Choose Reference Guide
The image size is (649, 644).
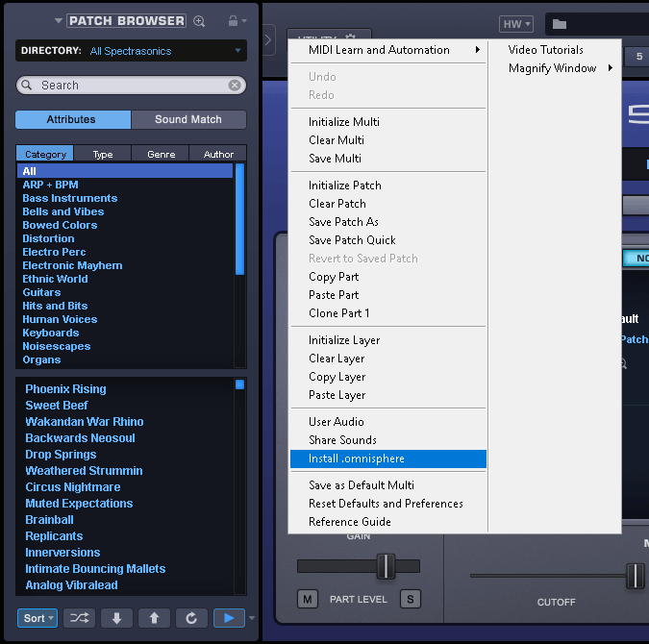click(x=388, y=522)
